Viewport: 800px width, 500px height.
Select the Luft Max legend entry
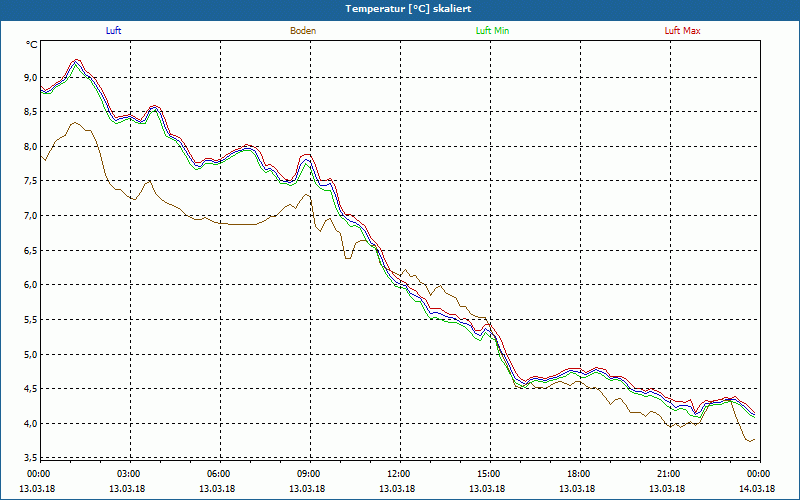tap(682, 31)
